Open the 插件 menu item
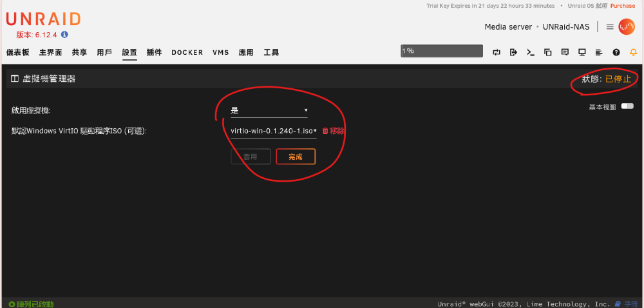 (154, 52)
